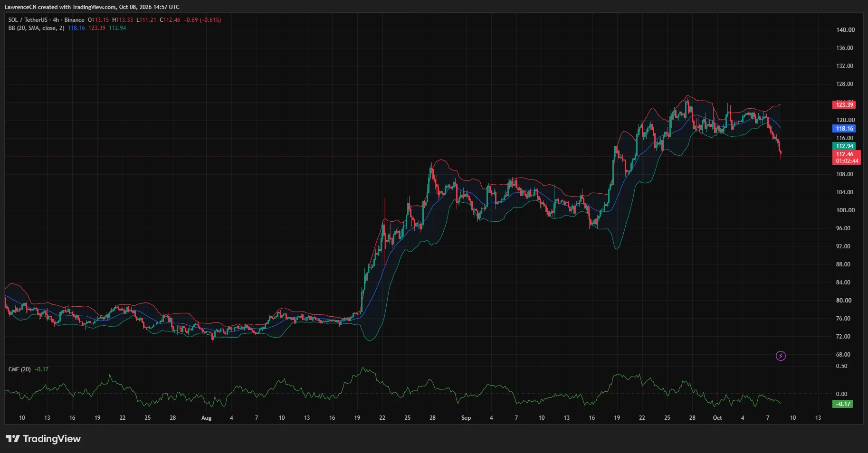
Task: Click the 108.00 price axis label
Action: pos(845,174)
